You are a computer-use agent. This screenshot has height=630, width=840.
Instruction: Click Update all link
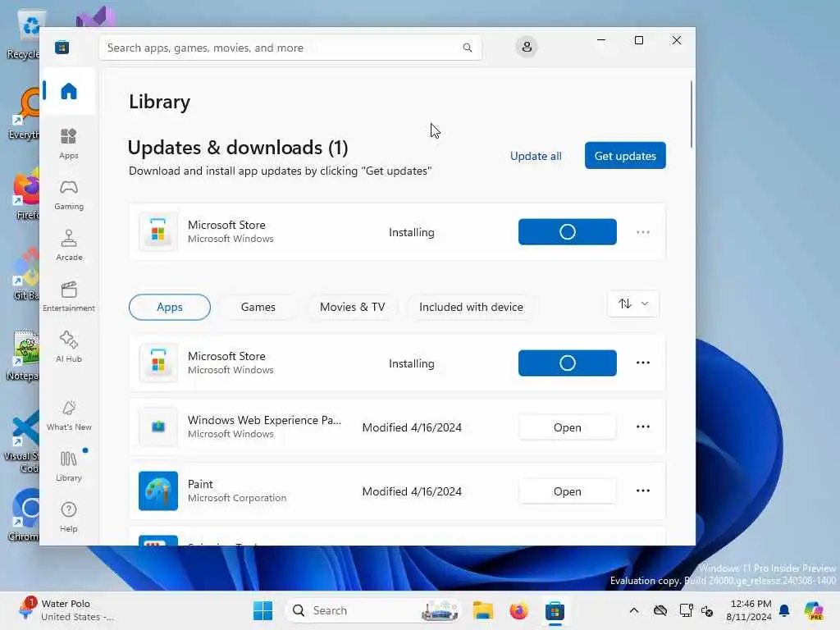(x=536, y=156)
